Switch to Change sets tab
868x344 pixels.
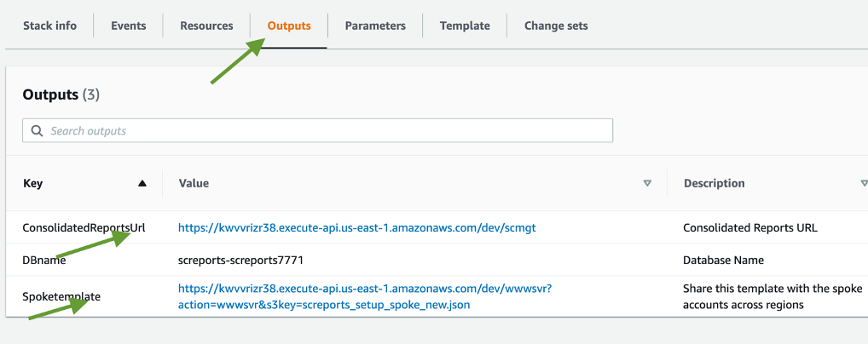556,26
